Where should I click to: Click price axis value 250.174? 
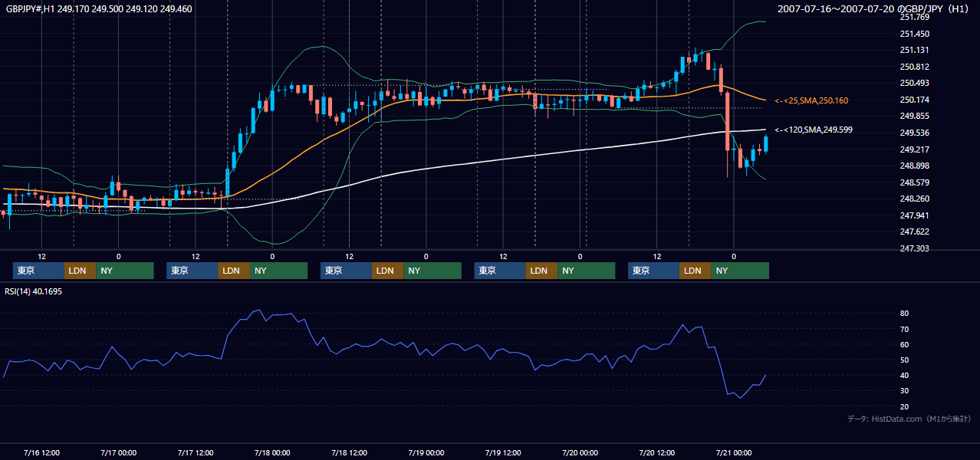coord(914,100)
